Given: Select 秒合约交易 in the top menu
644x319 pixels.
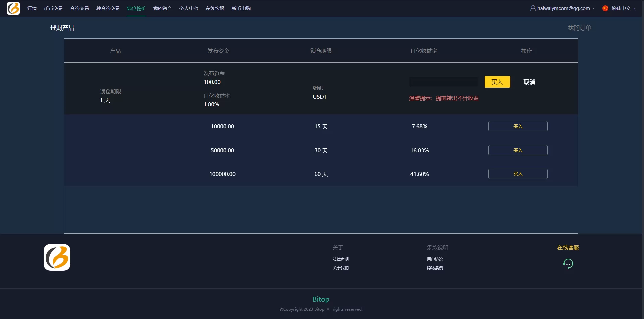Looking at the screenshot, I should (108, 8).
